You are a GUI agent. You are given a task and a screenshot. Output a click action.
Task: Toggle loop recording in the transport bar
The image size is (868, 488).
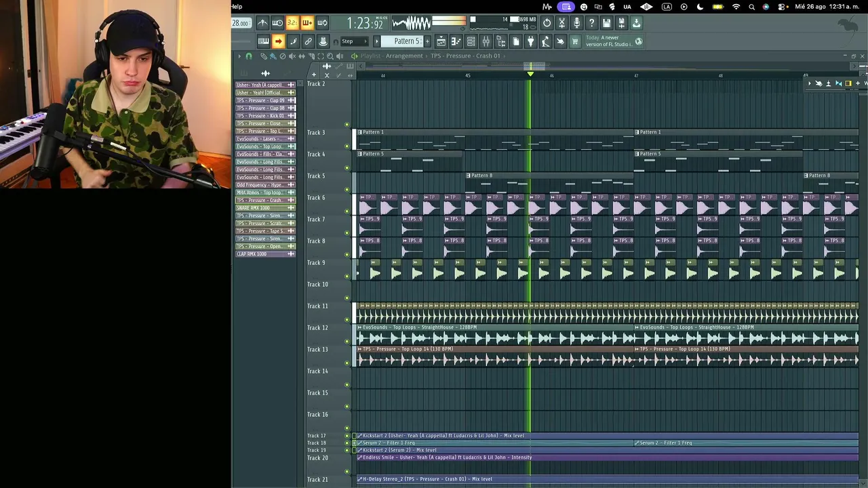point(322,23)
